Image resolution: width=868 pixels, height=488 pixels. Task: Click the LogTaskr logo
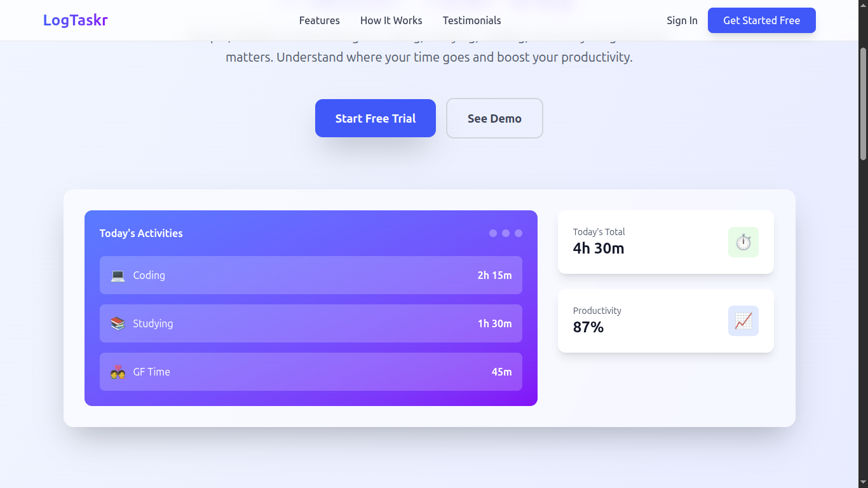[x=76, y=20]
